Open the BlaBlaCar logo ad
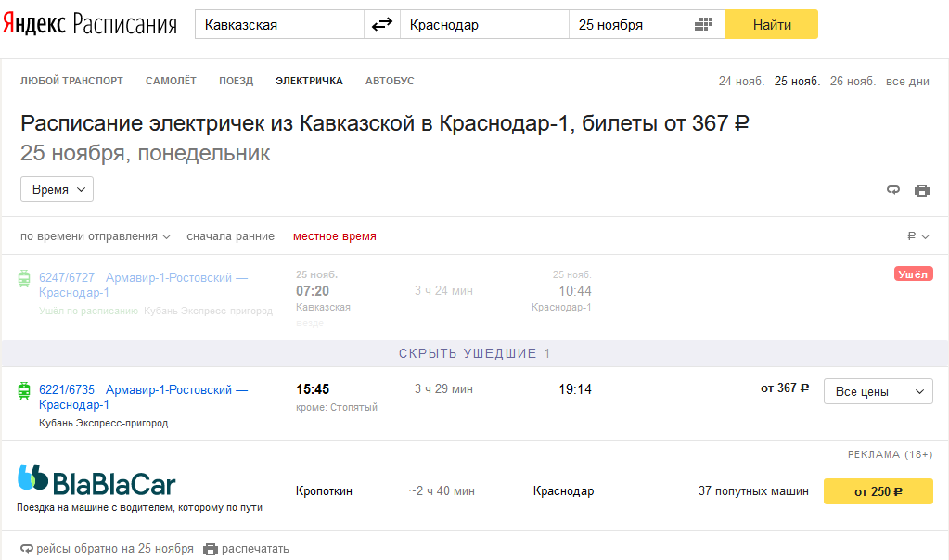This screenshot has height=560, width=949. (96, 480)
